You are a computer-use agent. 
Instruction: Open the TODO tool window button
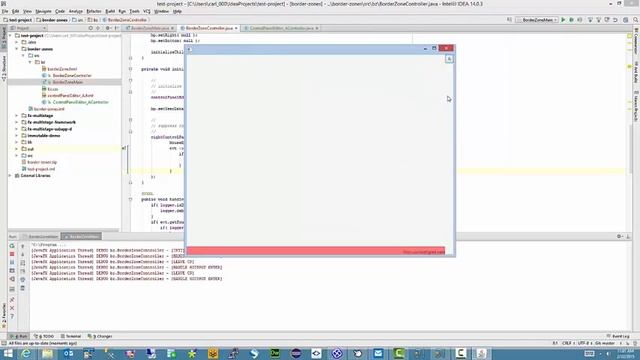click(44, 336)
